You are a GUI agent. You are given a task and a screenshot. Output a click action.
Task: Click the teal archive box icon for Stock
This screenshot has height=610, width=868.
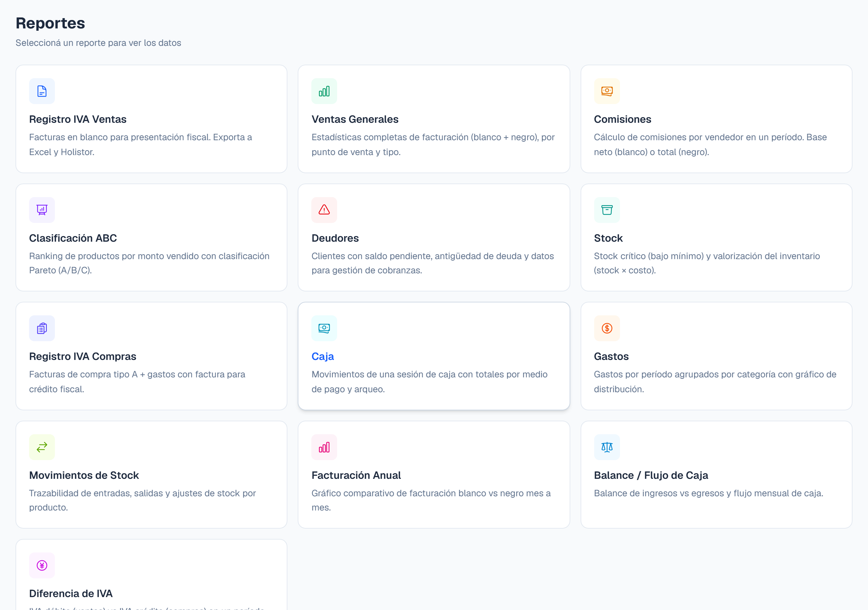[x=607, y=210]
